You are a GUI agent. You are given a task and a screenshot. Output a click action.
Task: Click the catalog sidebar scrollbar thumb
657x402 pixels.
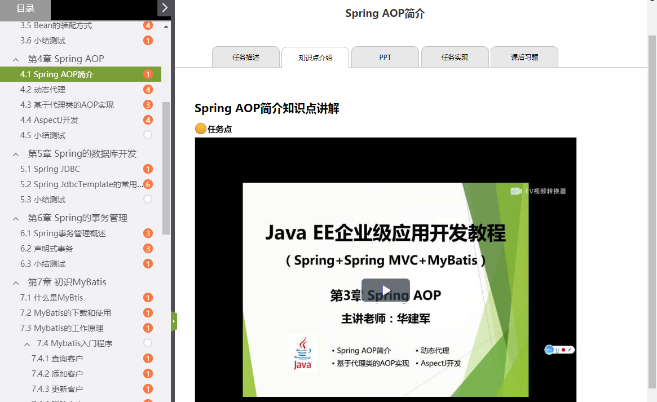click(166, 168)
